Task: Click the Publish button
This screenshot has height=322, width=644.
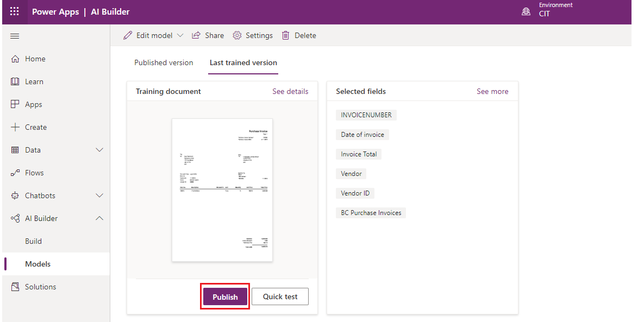Action: point(225,296)
